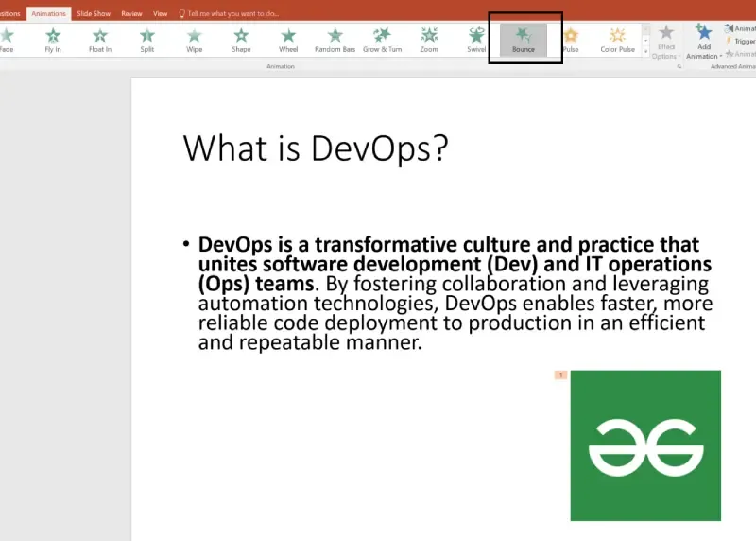This screenshot has width=756, height=541.
Task: Apply the Bounce animation
Action: click(x=524, y=40)
